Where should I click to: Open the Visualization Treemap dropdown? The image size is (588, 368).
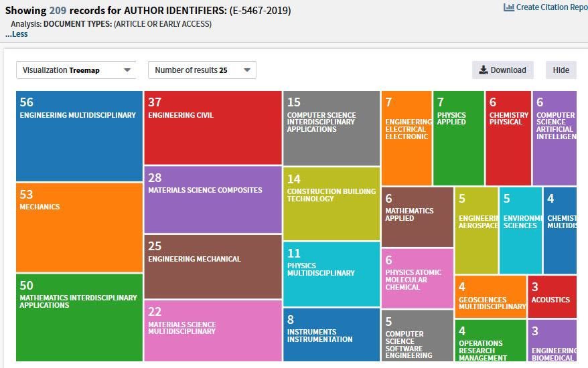(x=76, y=70)
